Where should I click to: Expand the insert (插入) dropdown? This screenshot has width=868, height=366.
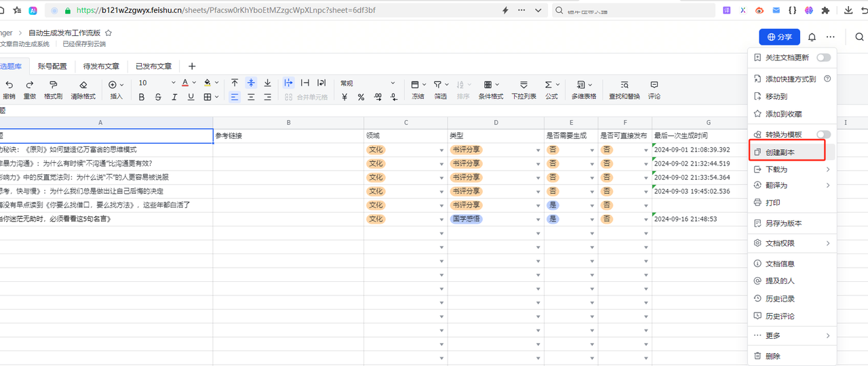point(121,85)
